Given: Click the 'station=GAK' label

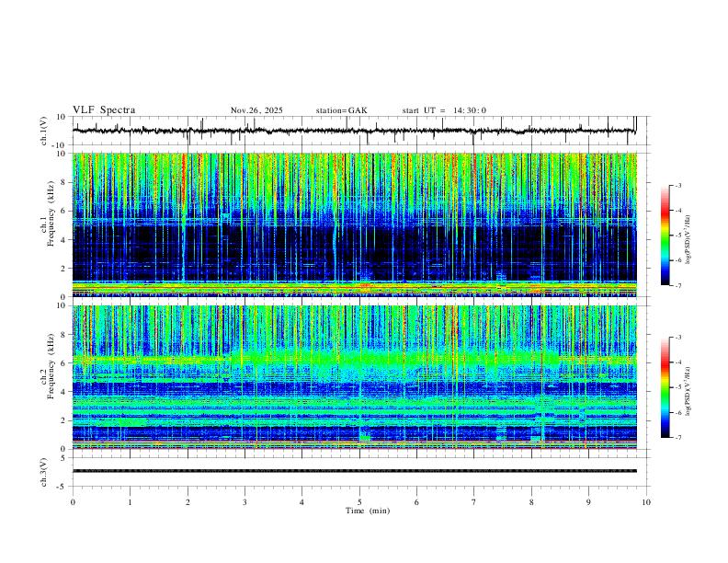Looking at the screenshot, I should point(341,110).
